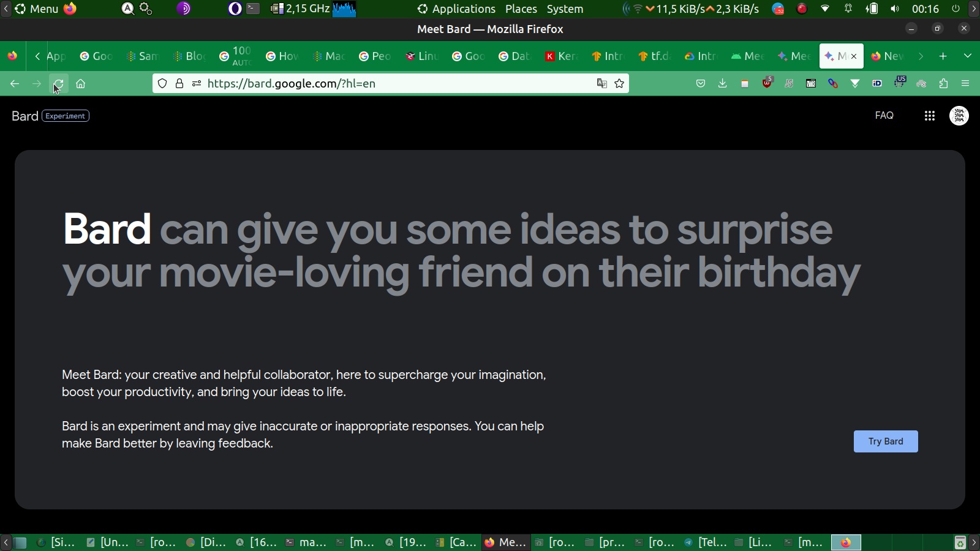Click the clock showing 00:16
Viewport: 980px width, 551px height.
click(925, 9)
